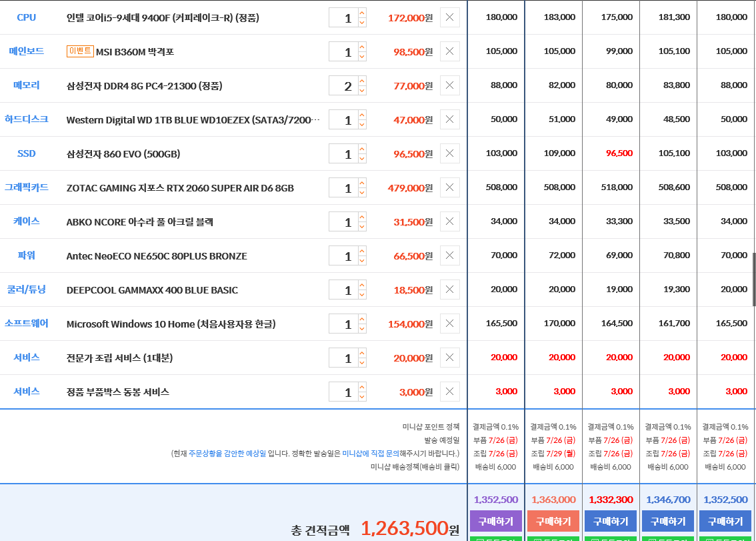Delete the 전문가 조립 서비스 row
This screenshot has width=756, height=541.
coord(449,358)
